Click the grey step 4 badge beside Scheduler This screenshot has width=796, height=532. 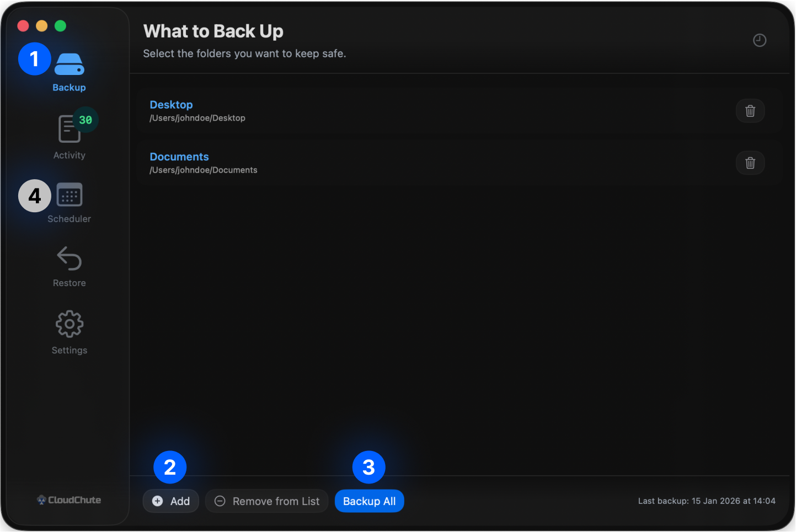click(35, 196)
